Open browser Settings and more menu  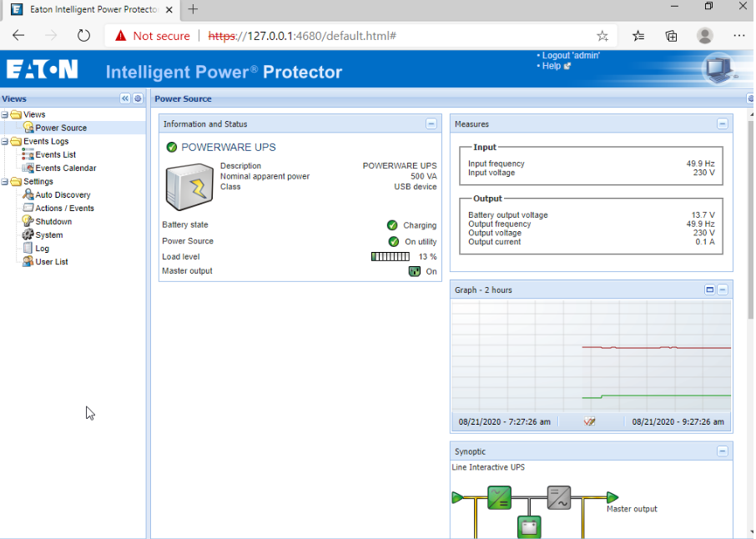(738, 36)
